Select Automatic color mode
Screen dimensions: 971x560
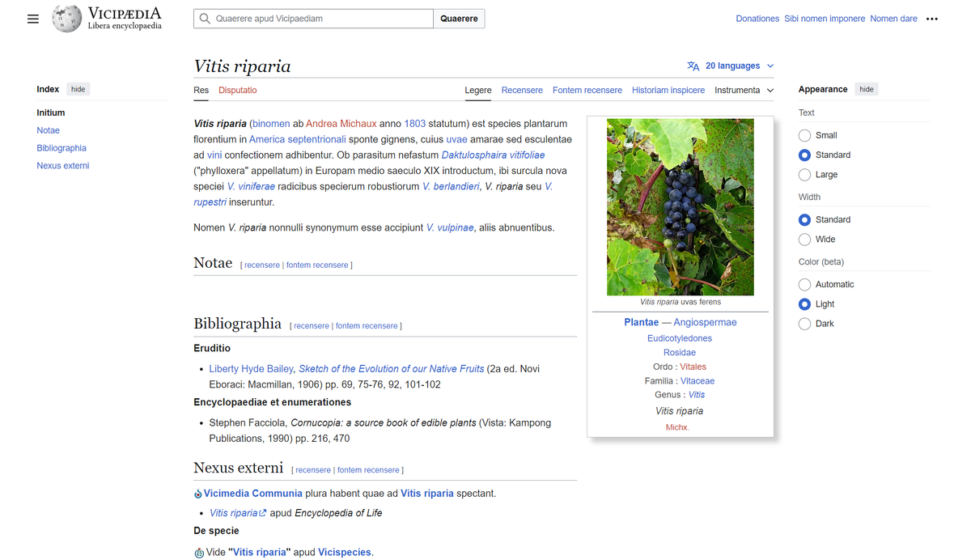[804, 285]
